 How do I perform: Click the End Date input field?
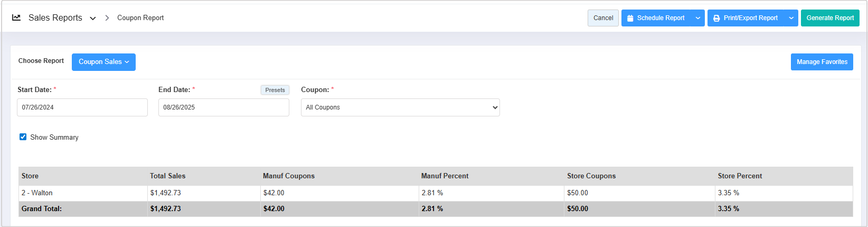pyautogui.click(x=223, y=107)
